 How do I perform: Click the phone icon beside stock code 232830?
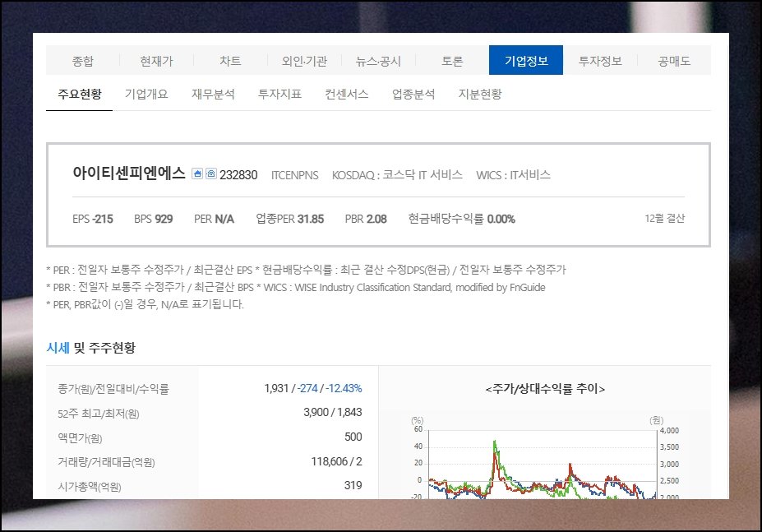pos(211,173)
